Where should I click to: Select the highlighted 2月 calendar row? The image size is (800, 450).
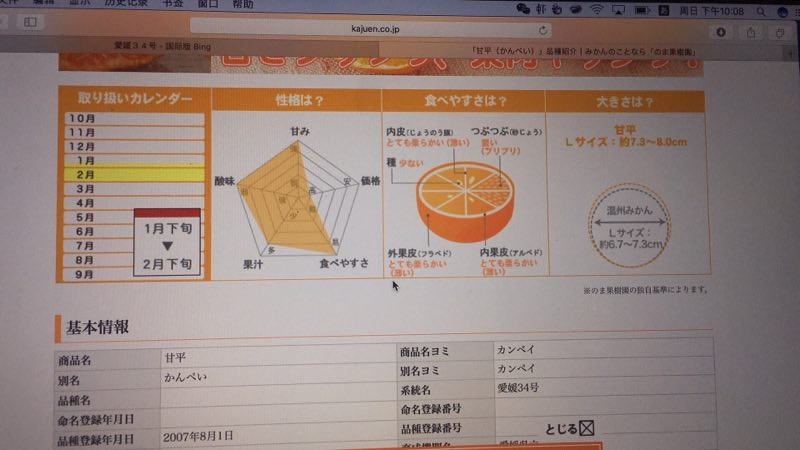pyautogui.click(x=133, y=174)
